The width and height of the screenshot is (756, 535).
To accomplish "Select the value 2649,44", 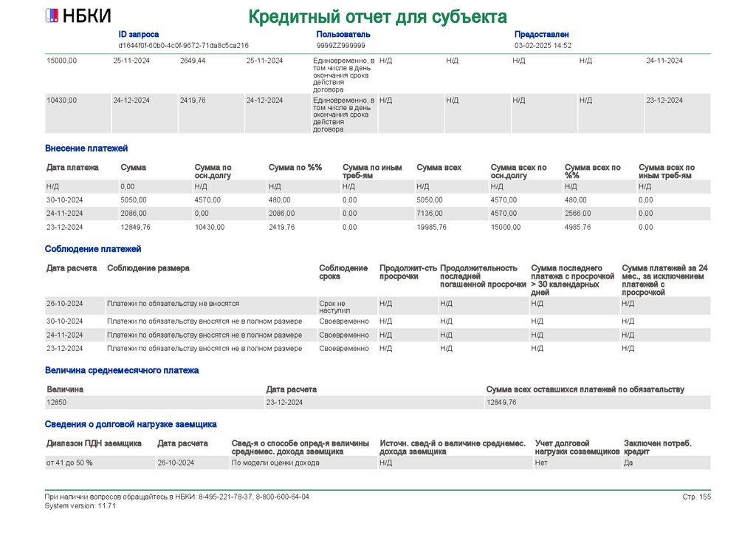I will [193, 61].
